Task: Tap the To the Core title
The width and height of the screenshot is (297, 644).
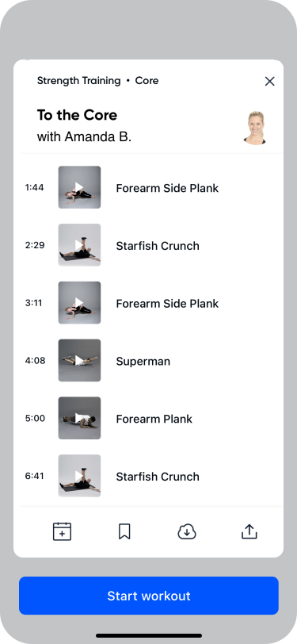Action: [x=77, y=115]
